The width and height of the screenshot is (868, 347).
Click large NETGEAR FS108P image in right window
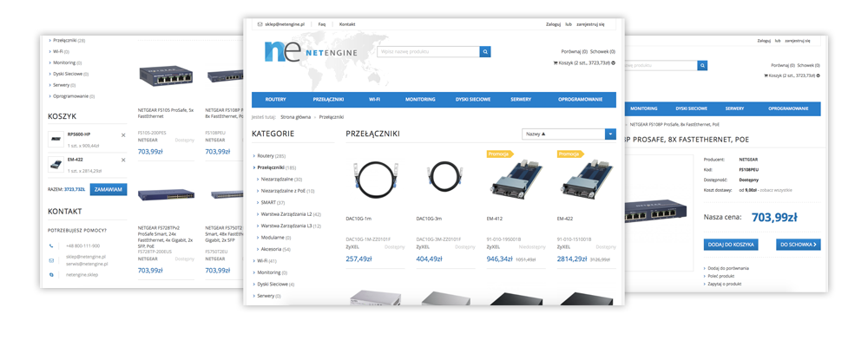[x=655, y=213]
